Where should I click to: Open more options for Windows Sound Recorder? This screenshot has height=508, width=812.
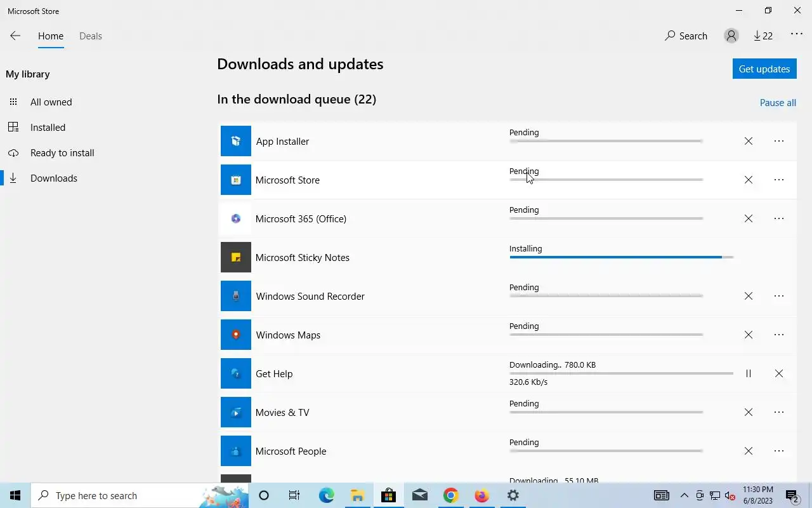click(x=779, y=296)
